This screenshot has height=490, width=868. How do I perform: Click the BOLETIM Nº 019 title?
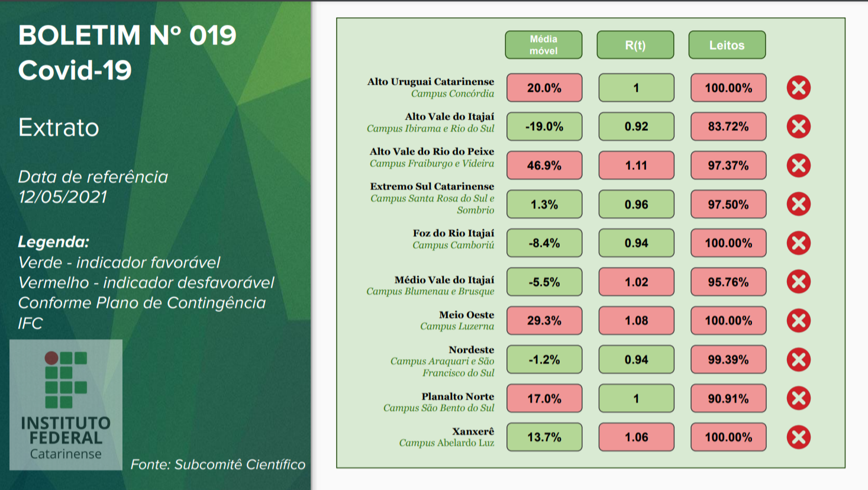click(x=127, y=36)
